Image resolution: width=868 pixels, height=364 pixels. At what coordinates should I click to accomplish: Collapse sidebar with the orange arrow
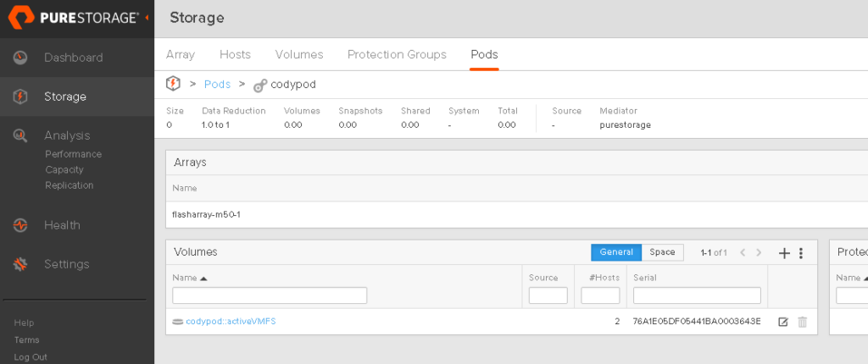coord(147,19)
